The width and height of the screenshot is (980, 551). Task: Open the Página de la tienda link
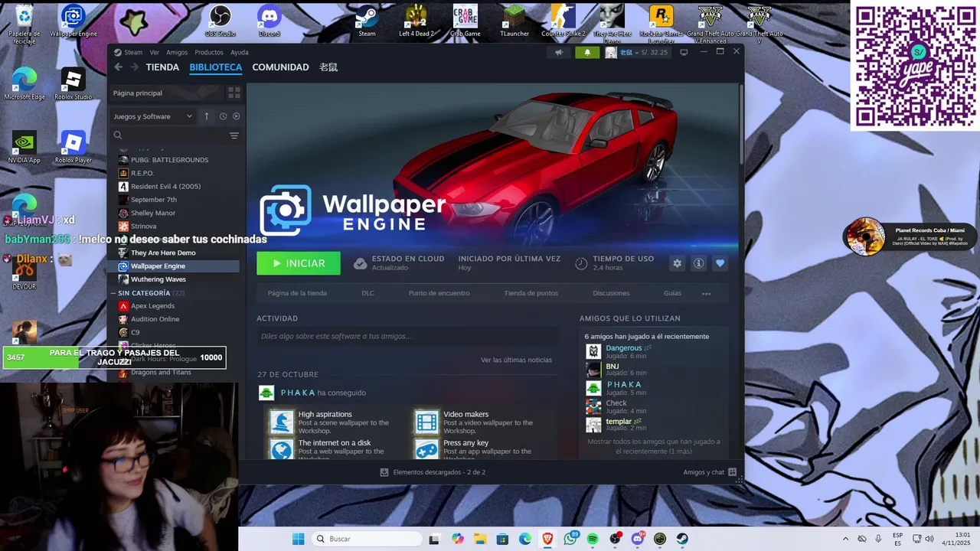tap(297, 293)
